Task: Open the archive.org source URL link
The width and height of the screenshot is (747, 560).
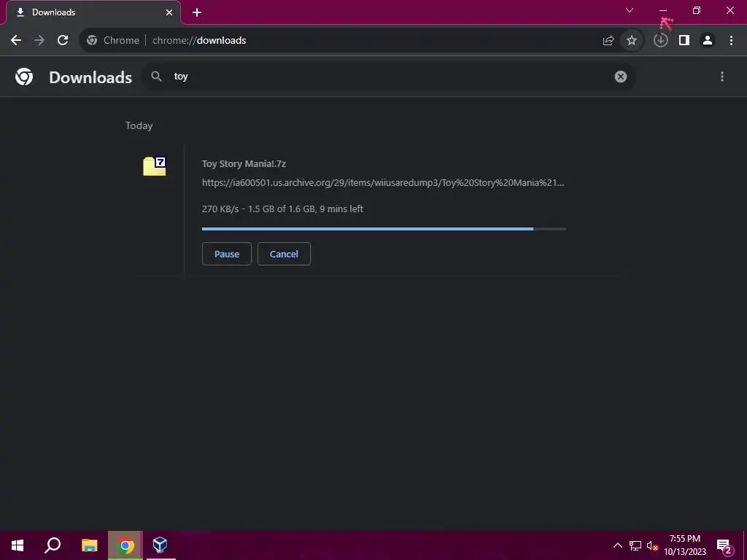Action: click(383, 183)
